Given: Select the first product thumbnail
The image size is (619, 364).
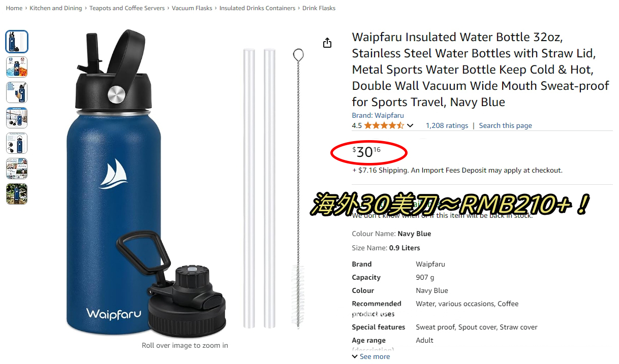Looking at the screenshot, I should pos(17,42).
